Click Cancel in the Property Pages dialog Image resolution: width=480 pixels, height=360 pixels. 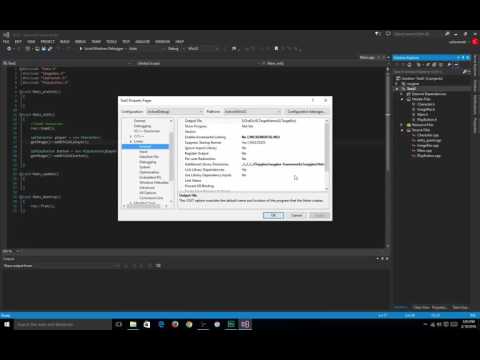pyautogui.click(x=297, y=215)
